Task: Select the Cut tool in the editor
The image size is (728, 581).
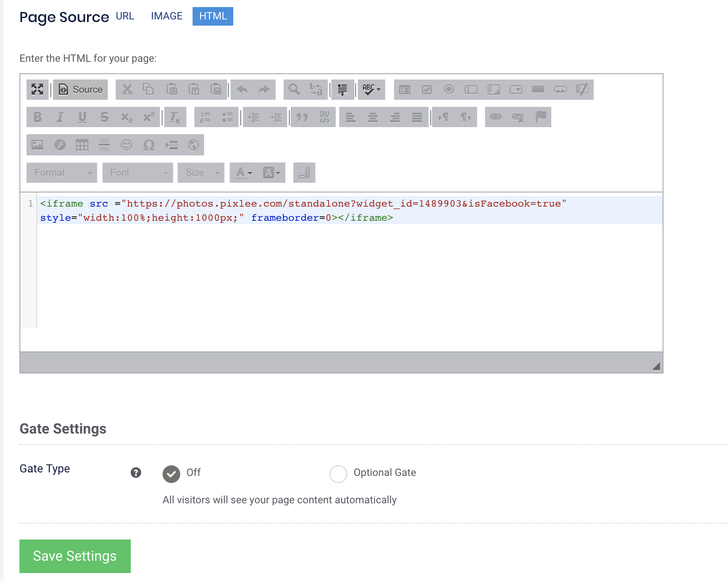Action: point(127,89)
